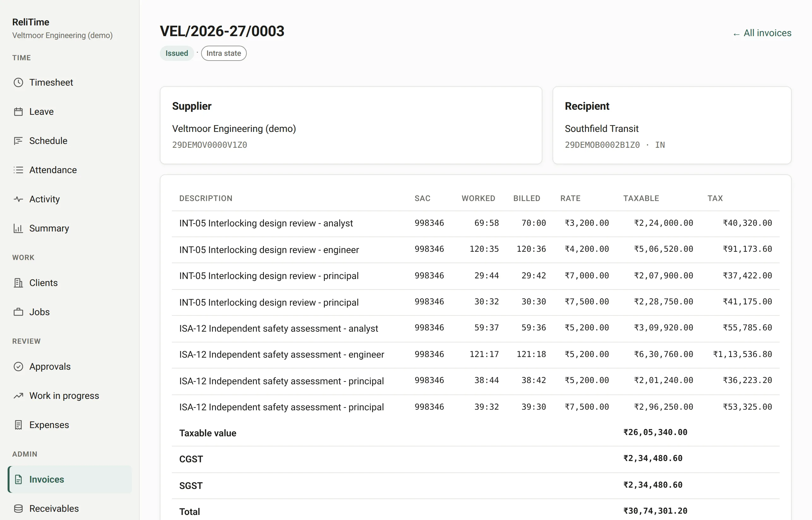The height and width of the screenshot is (520, 812).
Task: Click the Schedule icon in sidebar
Action: click(x=18, y=141)
